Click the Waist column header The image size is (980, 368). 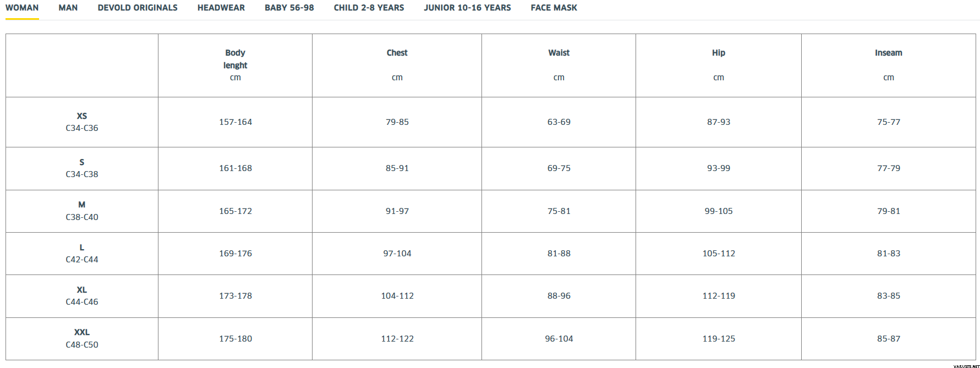coord(559,53)
